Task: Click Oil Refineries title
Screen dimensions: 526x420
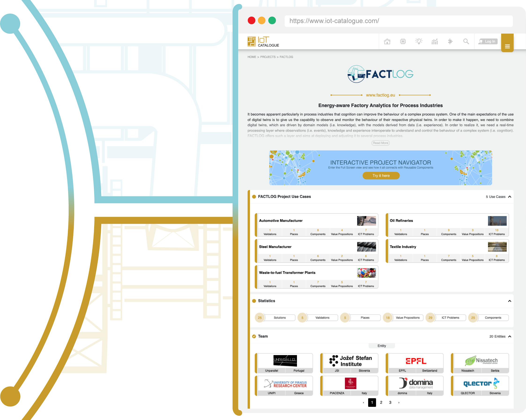Action: point(401,221)
